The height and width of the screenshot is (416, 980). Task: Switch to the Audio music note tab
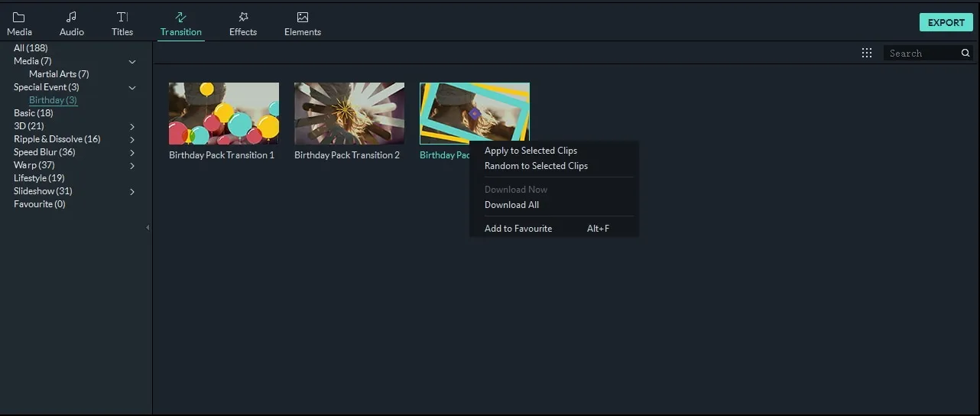(72, 24)
